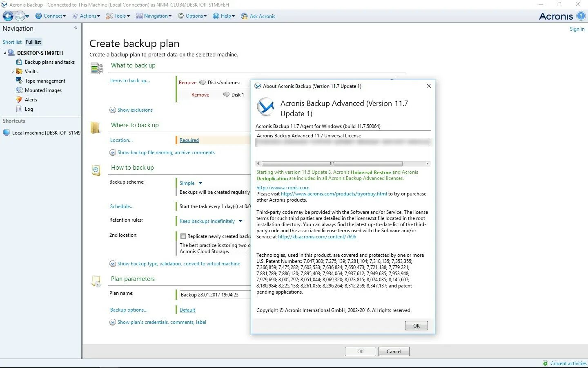Switch to Full list tab
588x368 pixels.
click(33, 42)
